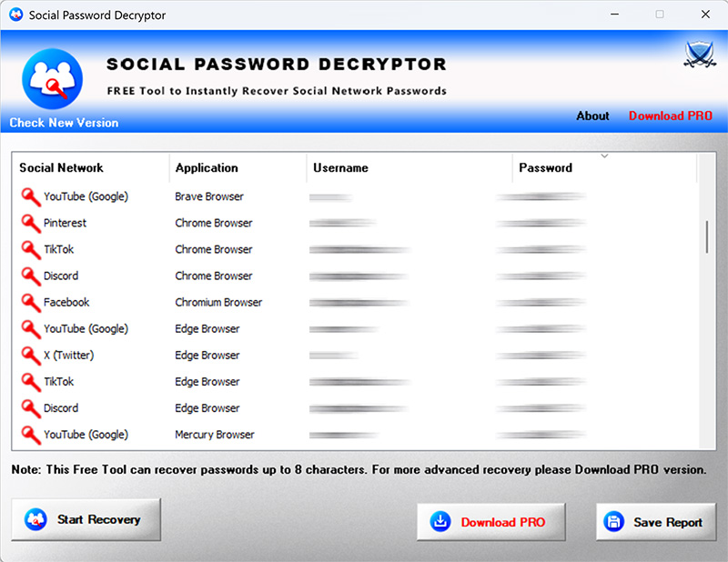Click the red key icon beside Pinterest

tap(31, 223)
